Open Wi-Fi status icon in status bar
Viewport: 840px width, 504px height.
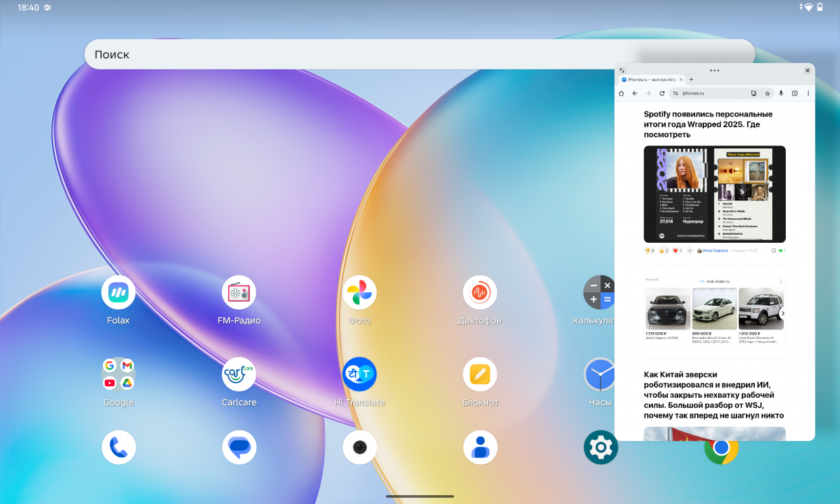tap(808, 7)
